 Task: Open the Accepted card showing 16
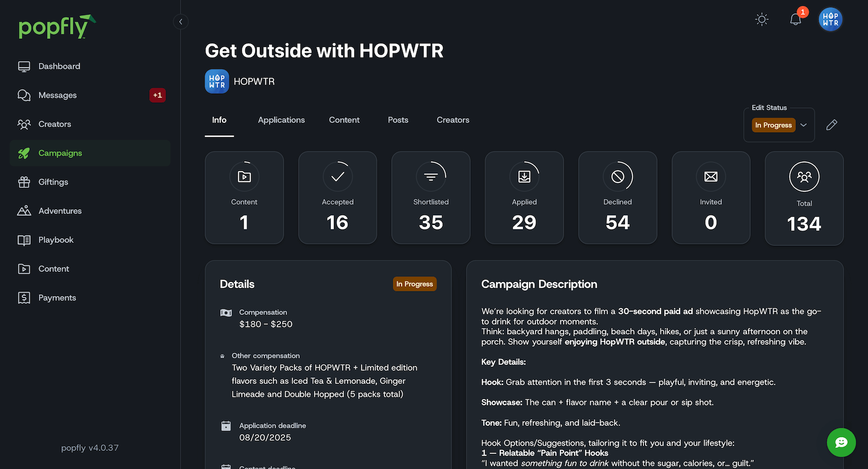[337, 198]
